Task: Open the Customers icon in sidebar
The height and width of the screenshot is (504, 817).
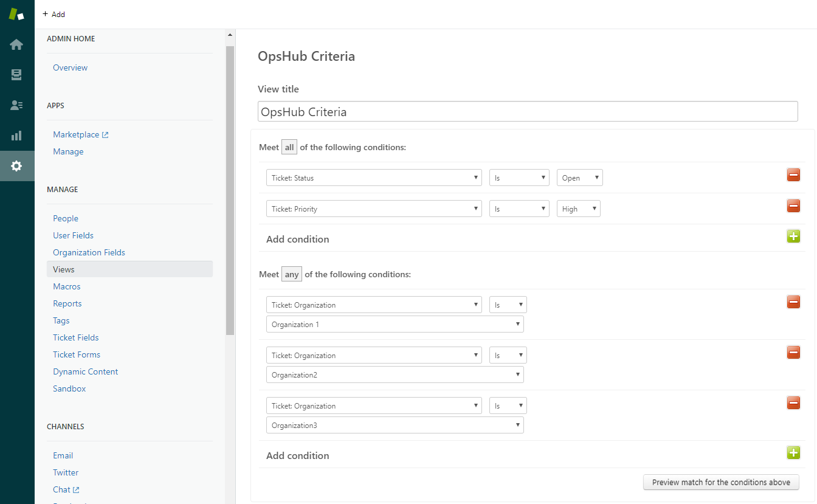Action: pos(16,105)
